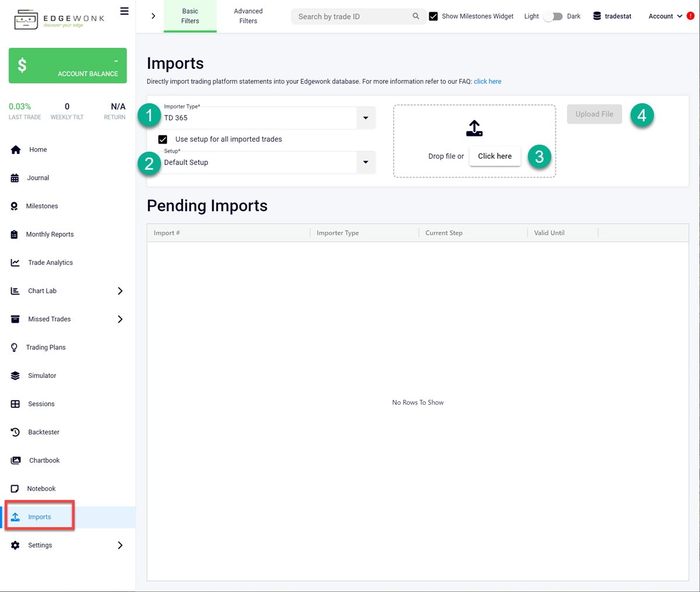Open the Simulator layers icon
Viewport: 700px width, 592px height.
tap(16, 375)
